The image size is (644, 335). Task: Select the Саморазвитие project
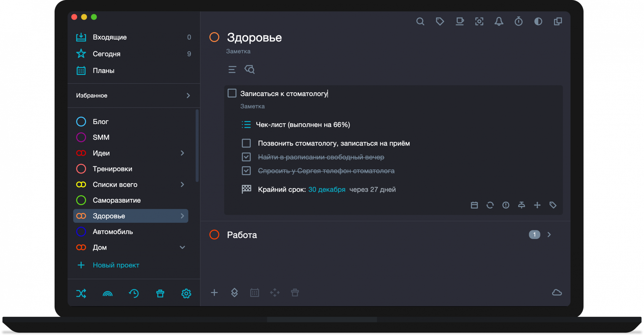pos(131,200)
